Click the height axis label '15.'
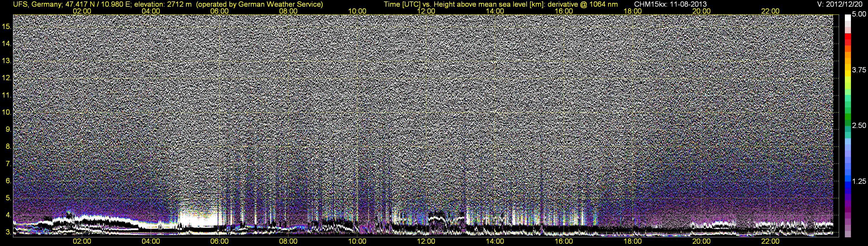The image size is (868, 246). pyautogui.click(x=7, y=27)
